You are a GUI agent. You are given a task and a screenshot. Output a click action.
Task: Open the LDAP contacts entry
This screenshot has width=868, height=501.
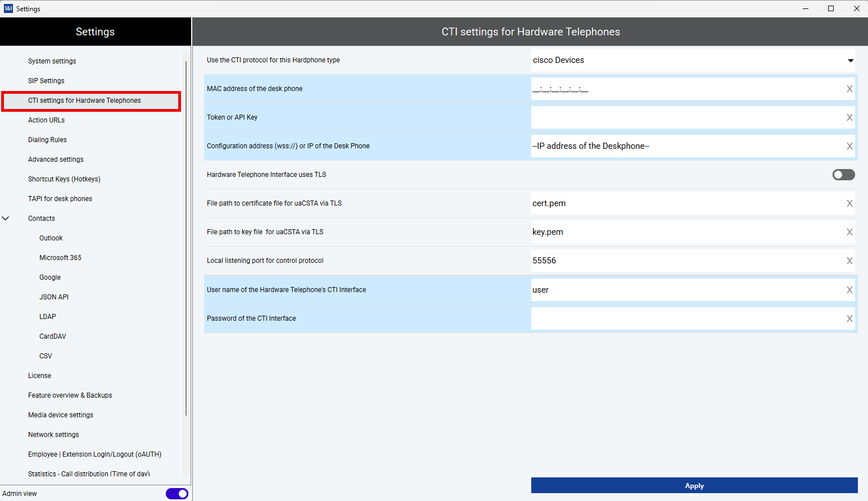[48, 317]
